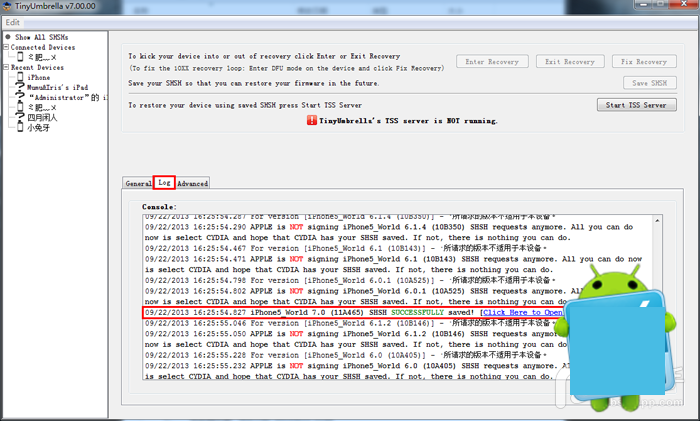Click the Console: label
700x421 pixels.
point(159,207)
